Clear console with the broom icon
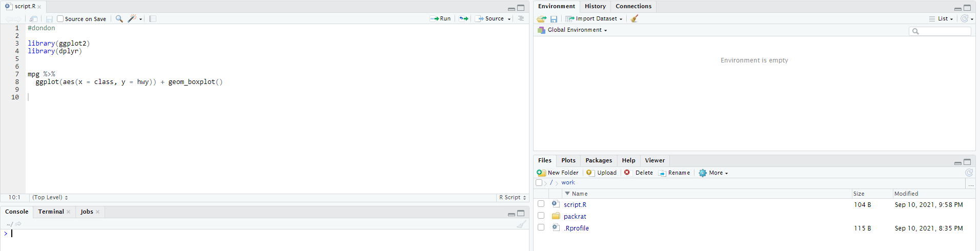 coord(521,224)
